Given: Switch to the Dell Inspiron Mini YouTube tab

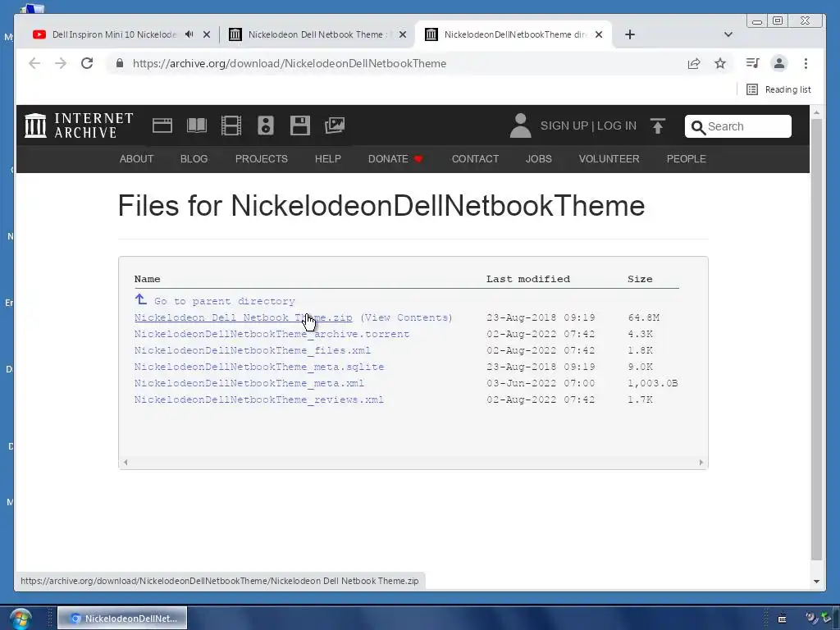Looking at the screenshot, I should click(113, 34).
